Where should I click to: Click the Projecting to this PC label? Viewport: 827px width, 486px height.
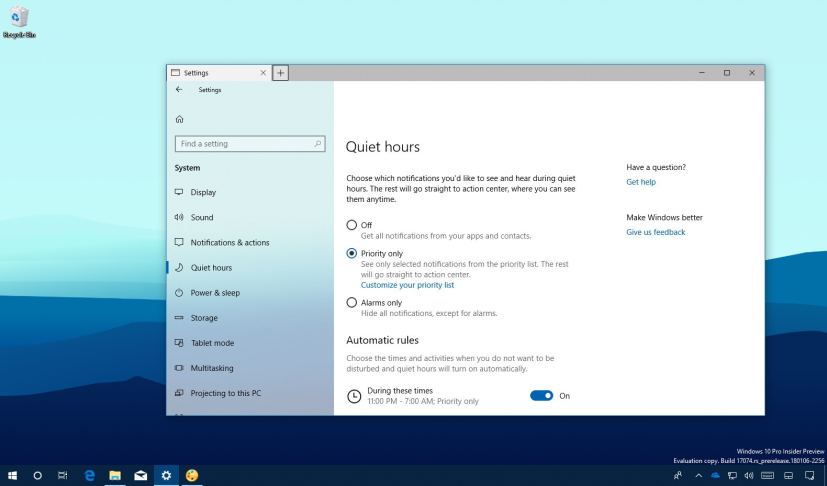tap(226, 393)
